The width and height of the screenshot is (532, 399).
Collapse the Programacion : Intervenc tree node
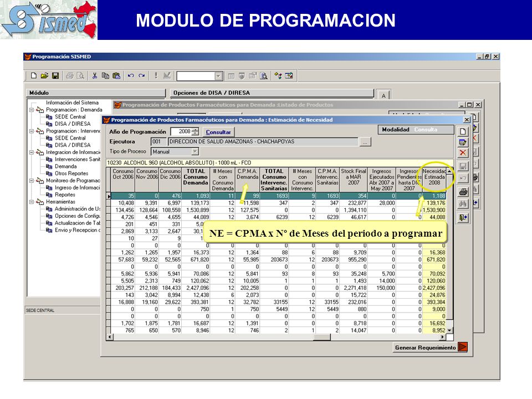click(x=32, y=131)
